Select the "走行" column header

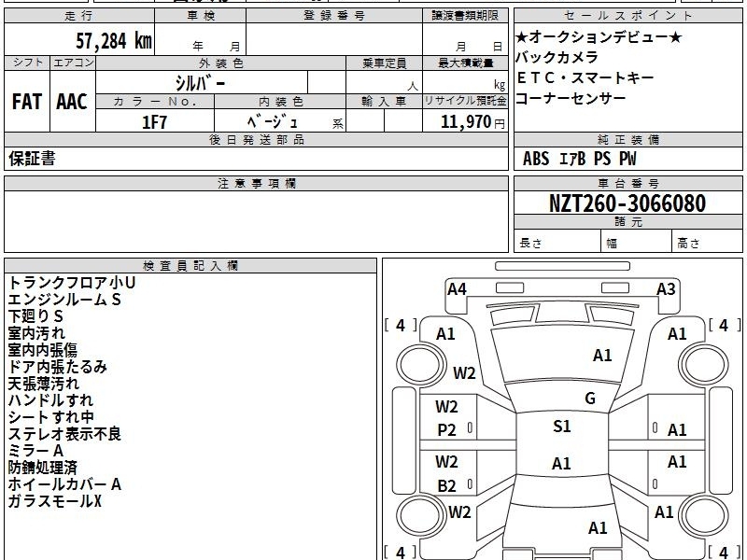pyautogui.click(x=79, y=16)
